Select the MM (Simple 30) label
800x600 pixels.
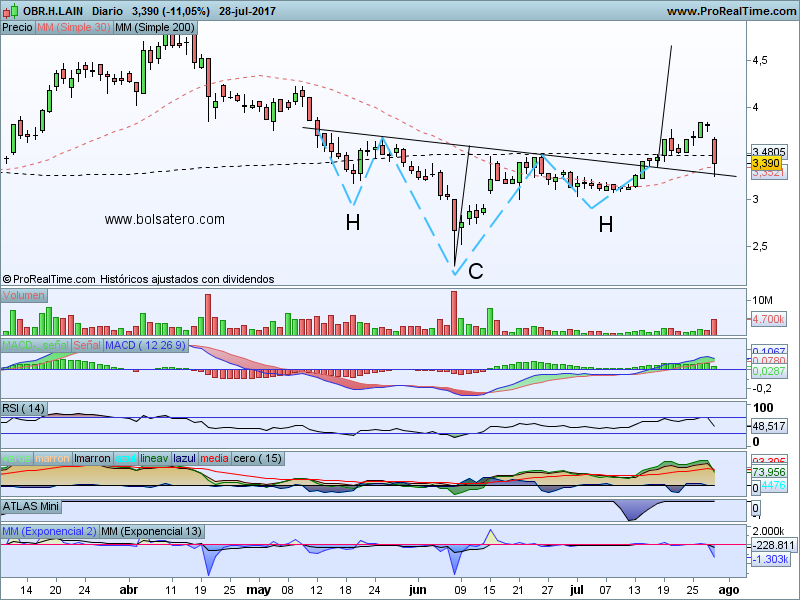click(x=73, y=28)
